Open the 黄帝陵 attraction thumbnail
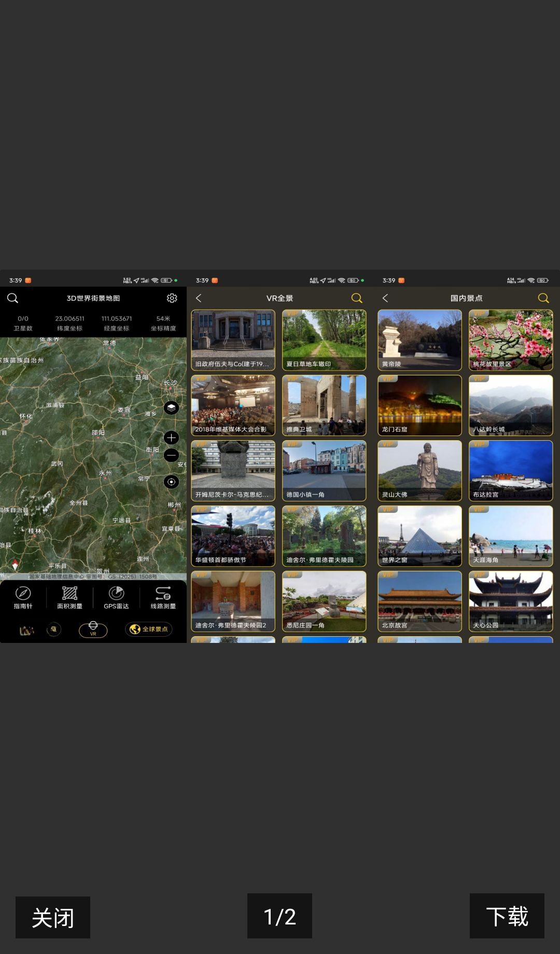The height and width of the screenshot is (954, 560). click(x=420, y=340)
